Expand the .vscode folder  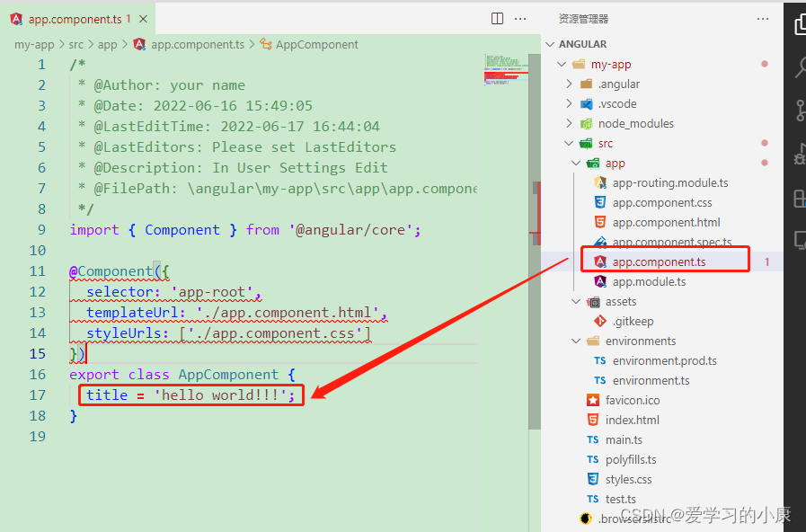point(569,103)
